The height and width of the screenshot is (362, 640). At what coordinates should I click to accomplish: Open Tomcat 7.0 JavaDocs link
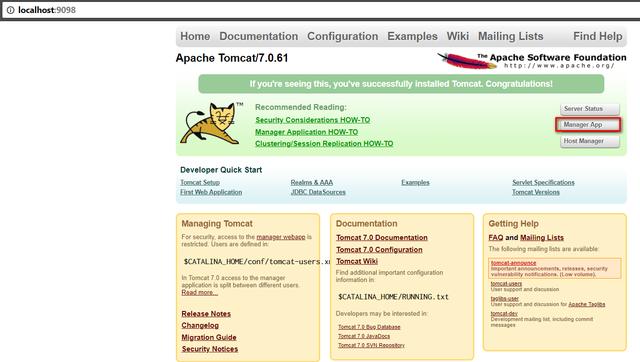point(364,336)
